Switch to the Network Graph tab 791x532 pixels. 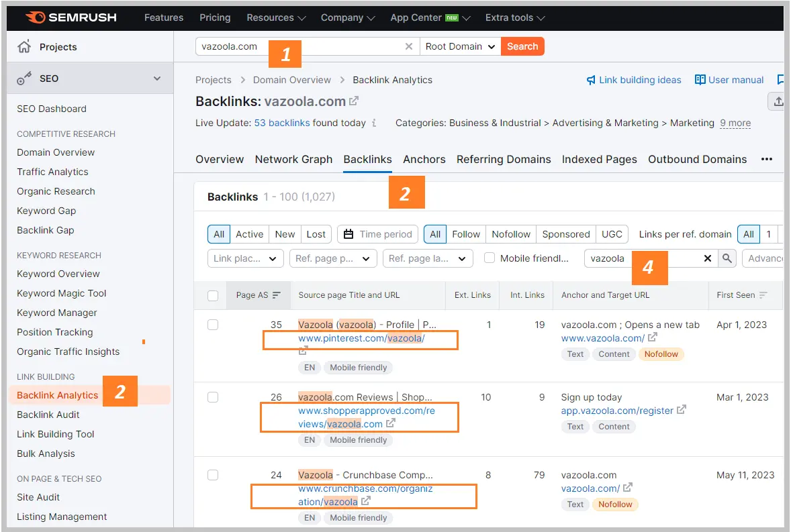[x=293, y=159]
